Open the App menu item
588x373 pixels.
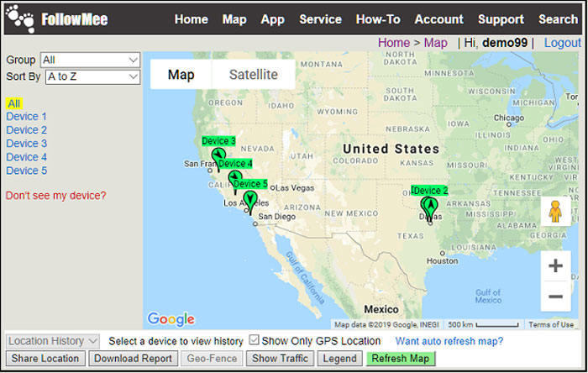[x=273, y=19]
